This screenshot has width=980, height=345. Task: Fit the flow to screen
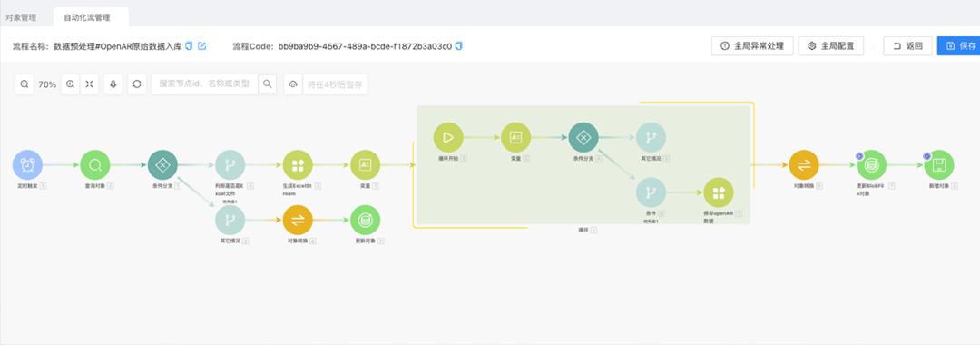(89, 84)
